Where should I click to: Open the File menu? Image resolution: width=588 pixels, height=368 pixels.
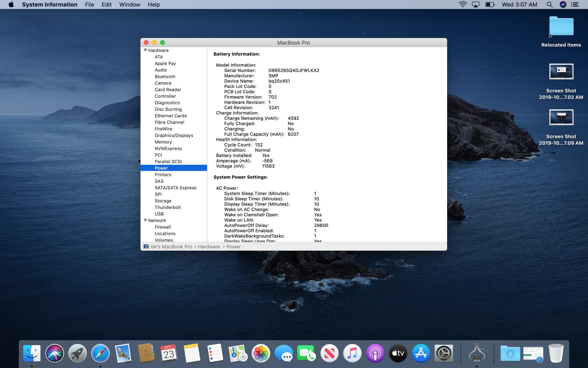click(89, 4)
